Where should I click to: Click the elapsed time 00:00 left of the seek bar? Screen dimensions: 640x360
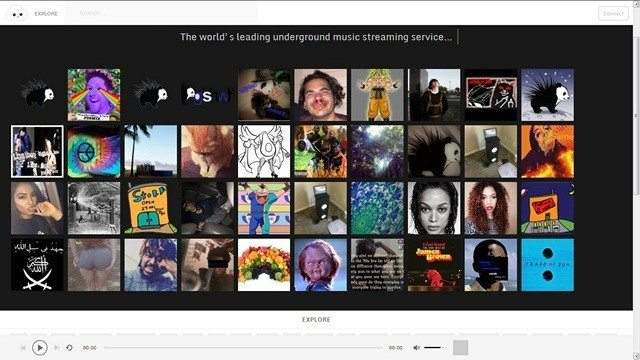coord(89,348)
